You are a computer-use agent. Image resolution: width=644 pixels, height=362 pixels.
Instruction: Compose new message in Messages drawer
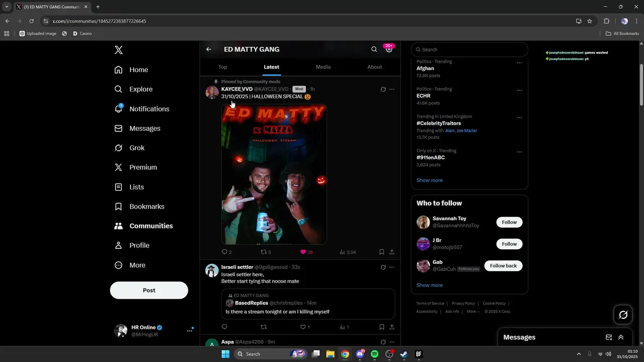(609, 337)
